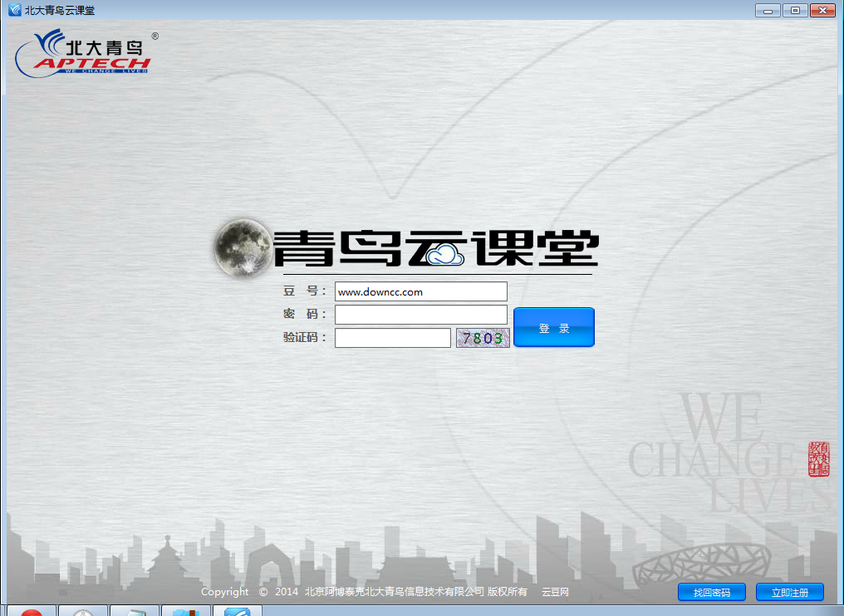Close the 北大青鸟云课堂 window

click(x=822, y=10)
